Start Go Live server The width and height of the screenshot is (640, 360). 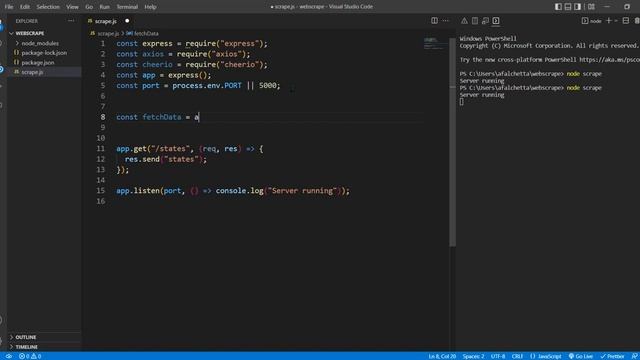coord(580,356)
